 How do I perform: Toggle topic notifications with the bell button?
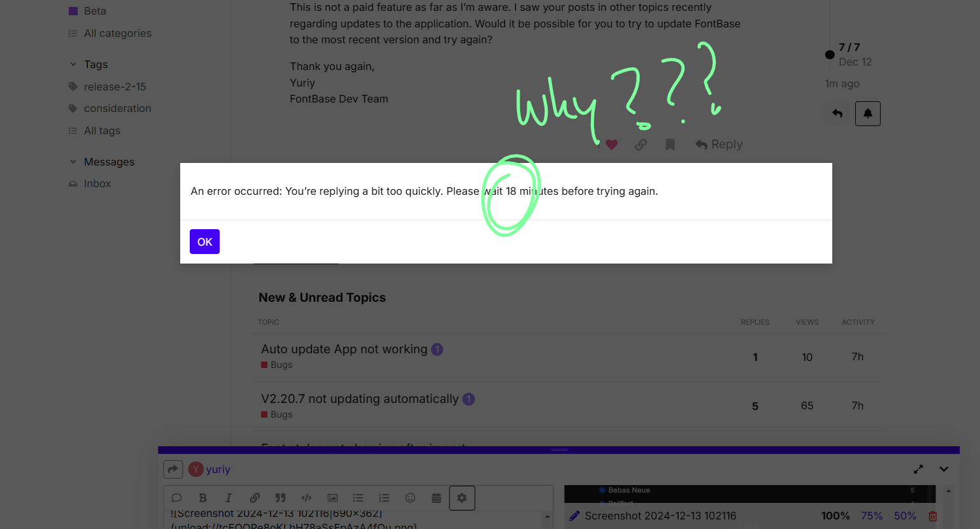[867, 113]
